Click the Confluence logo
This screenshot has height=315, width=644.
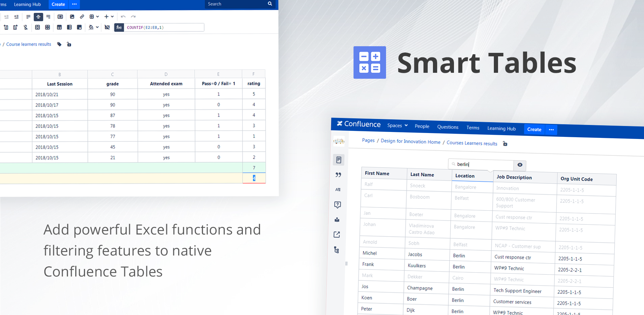click(x=358, y=124)
